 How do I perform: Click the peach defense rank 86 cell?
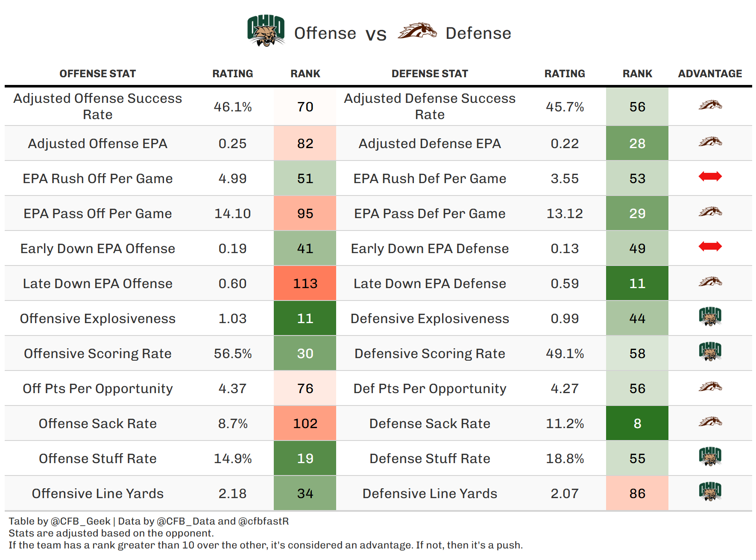pyautogui.click(x=637, y=493)
